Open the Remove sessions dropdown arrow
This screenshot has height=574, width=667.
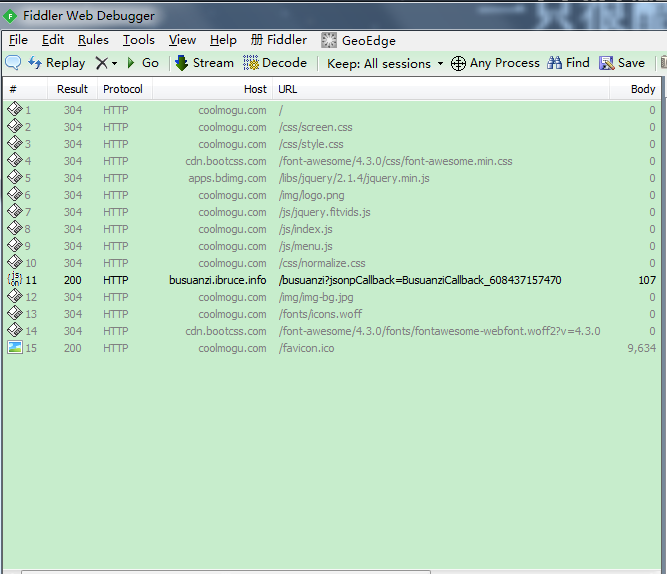point(114,63)
